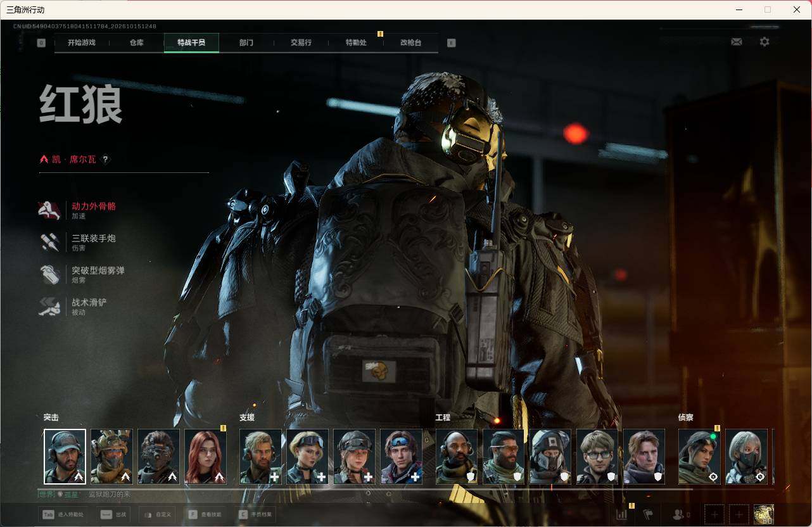The image size is (812, 527).
Task: Open the mail inbox envelope icon
Action: click(x=737, y=42)
